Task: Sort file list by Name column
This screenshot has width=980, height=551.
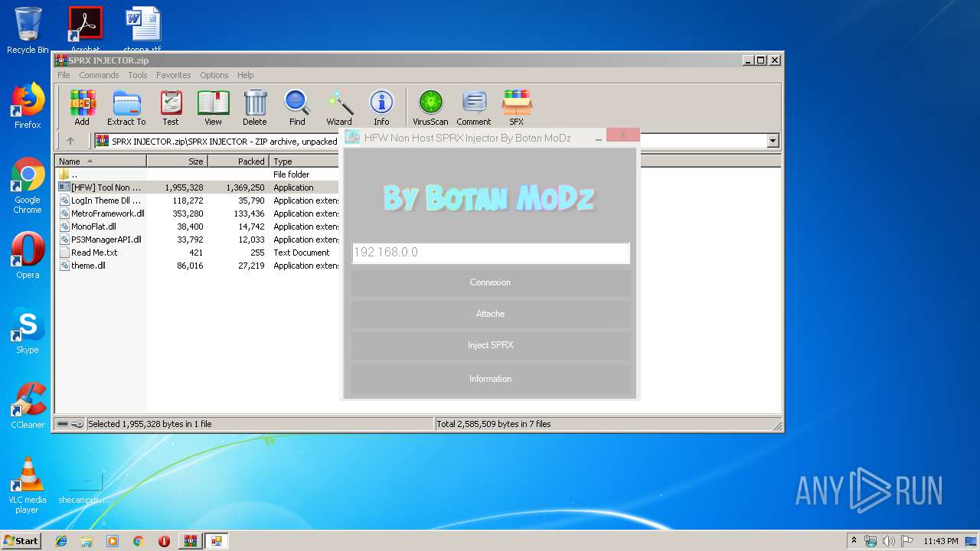Action: tap(100, 161)
